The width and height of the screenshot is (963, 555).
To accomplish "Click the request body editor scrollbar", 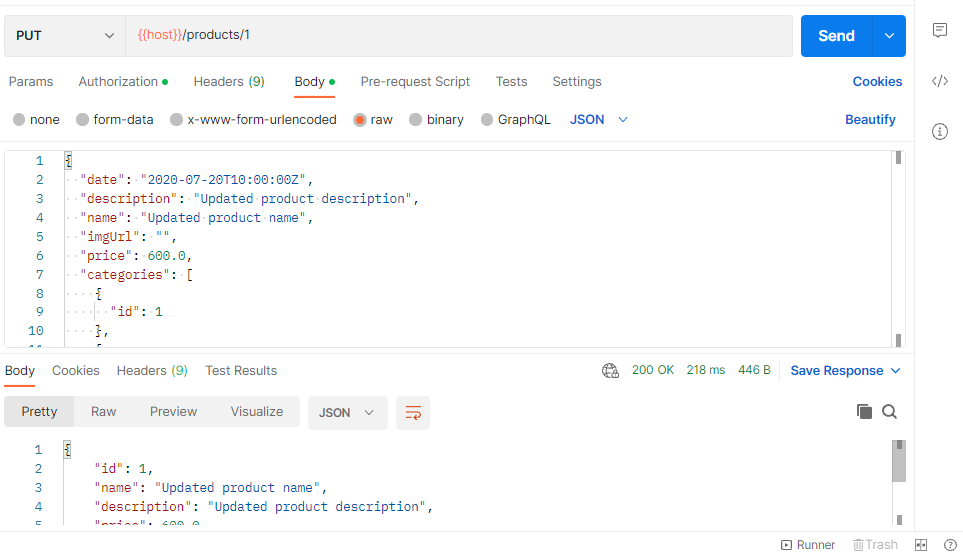I will (899, 249).
